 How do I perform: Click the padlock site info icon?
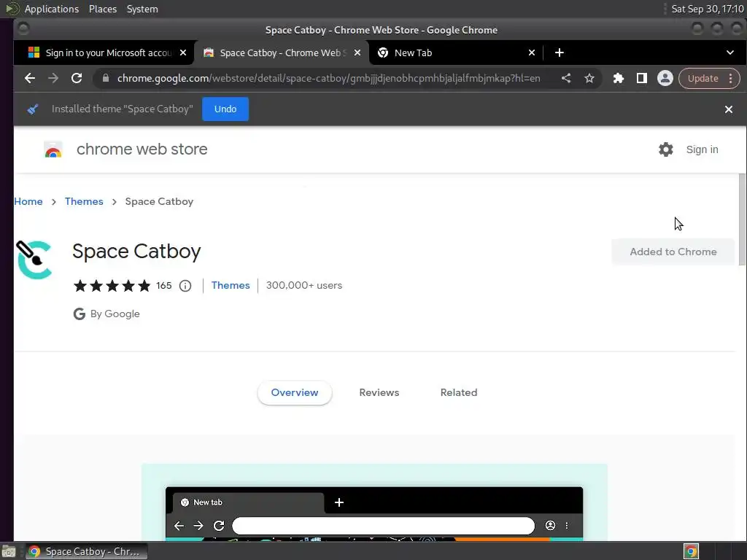[x=106, y=78]
